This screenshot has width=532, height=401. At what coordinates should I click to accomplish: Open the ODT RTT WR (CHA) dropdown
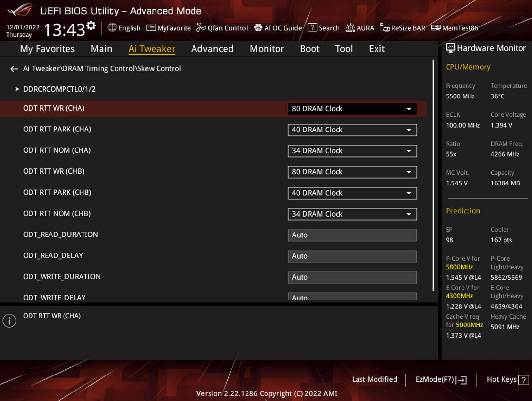(x=352, y=109)
